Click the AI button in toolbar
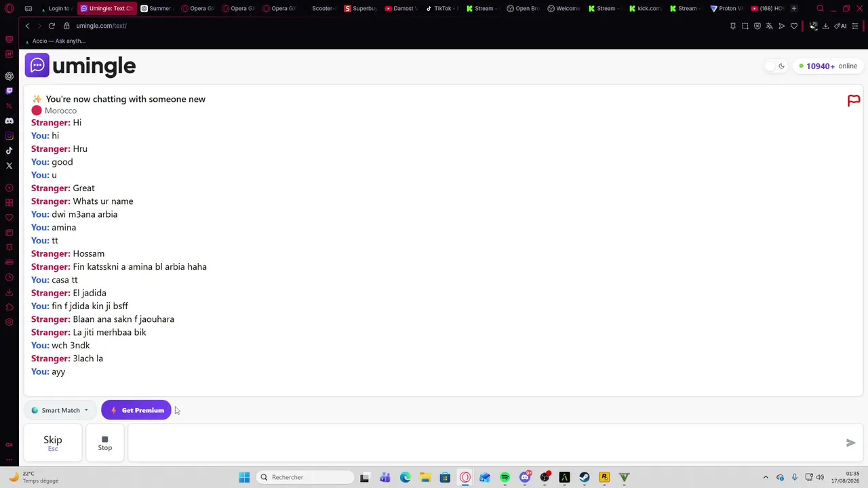The height and width of the screenshot is (488, 868). click(840, 26)
